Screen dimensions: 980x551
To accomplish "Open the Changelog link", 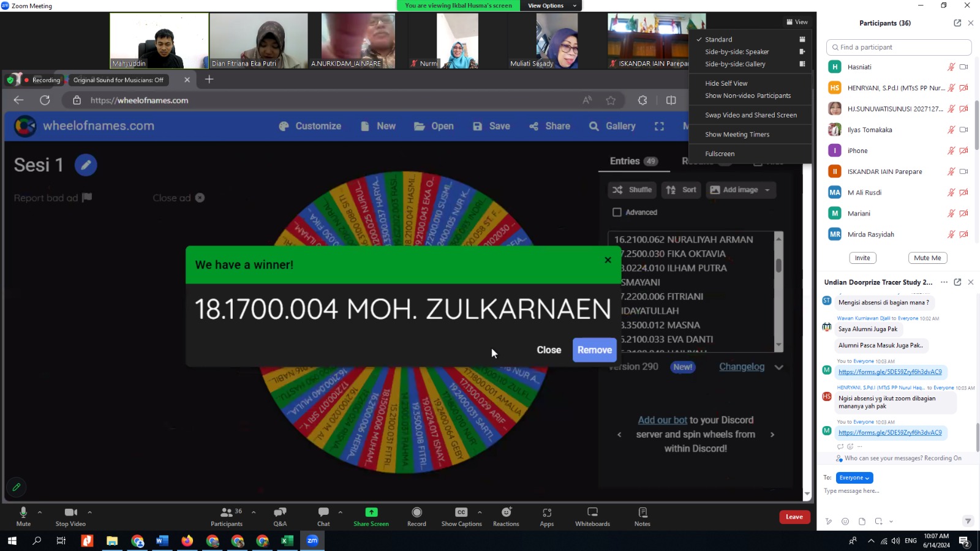I will tap(742, 367).
